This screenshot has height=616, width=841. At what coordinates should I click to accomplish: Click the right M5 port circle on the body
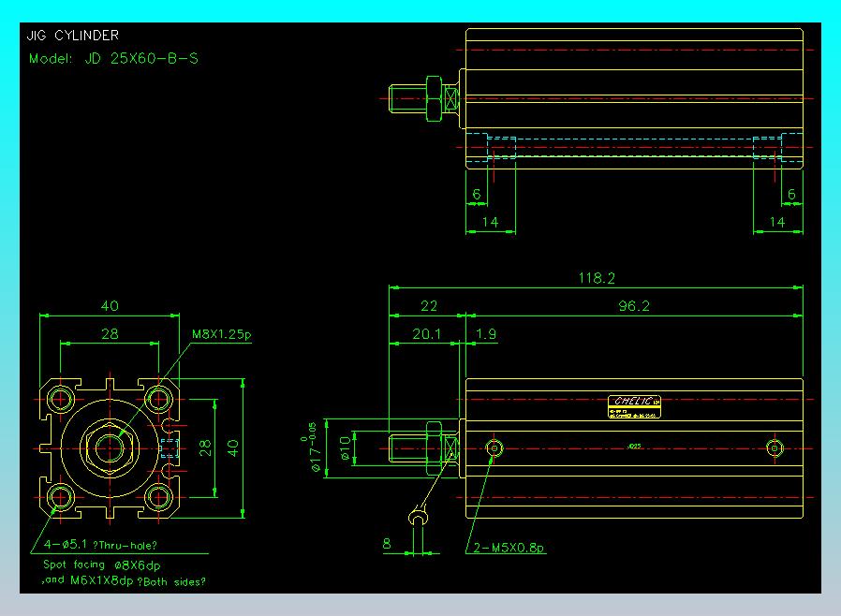[775, 447]
